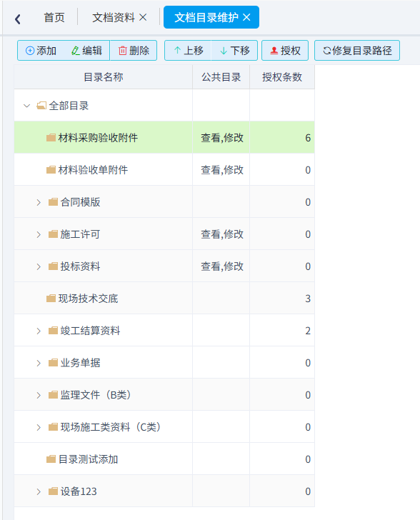Sort by 目录名称 column header
Screen dimensions: 420x520
103,77
